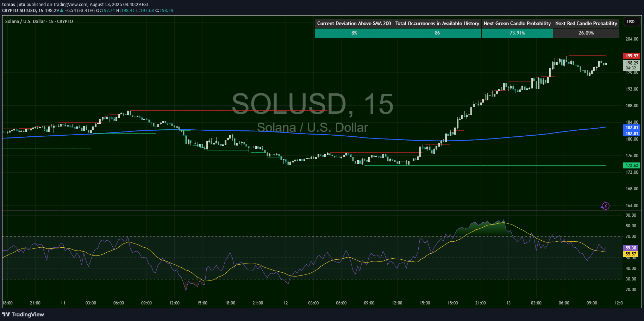Click the TradingView logo at bottom left
Image resolution: width=644 pixels, height=321 pixels.
(23, 314)
